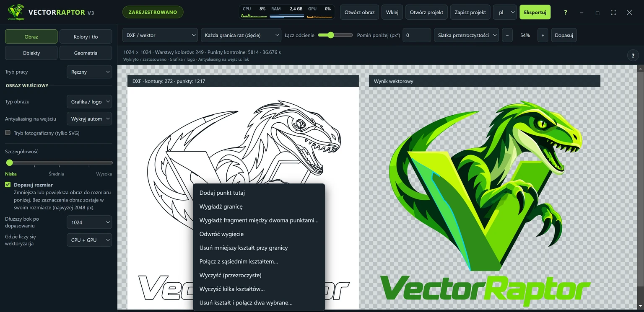644x312 pixels.
Task: Focus the Pomiń poniżej (px²) input field
Action: point(417,35)
